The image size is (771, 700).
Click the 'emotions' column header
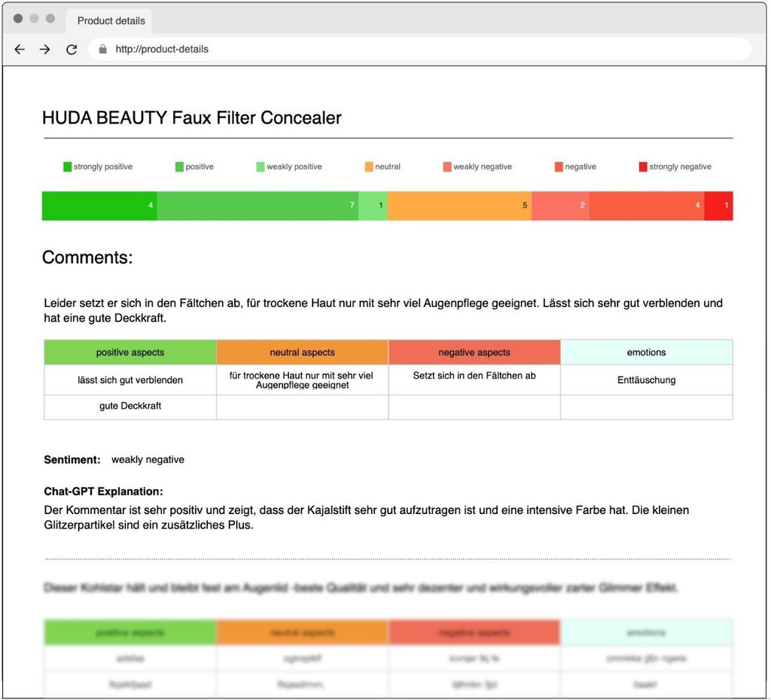point(647,352)
